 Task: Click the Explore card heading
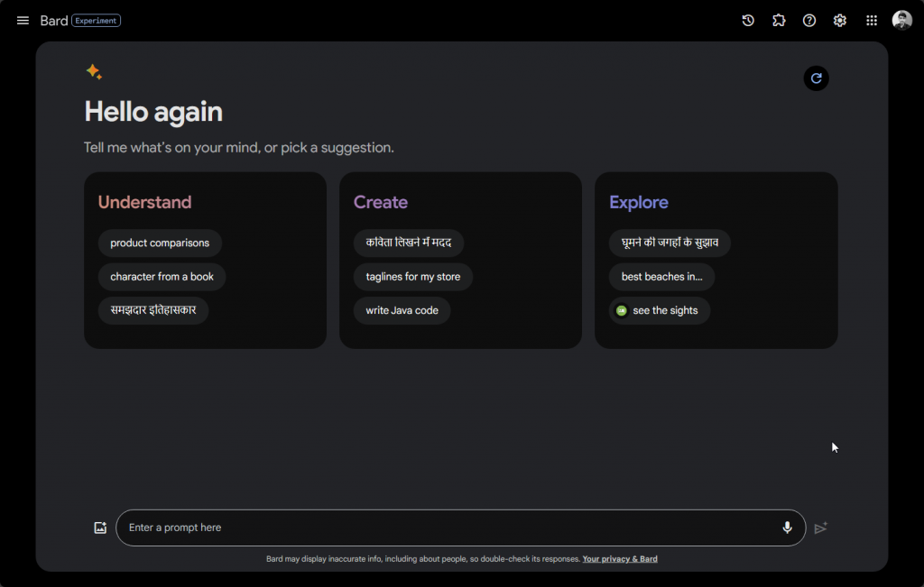pyautogui.click(x=639, y=203)
